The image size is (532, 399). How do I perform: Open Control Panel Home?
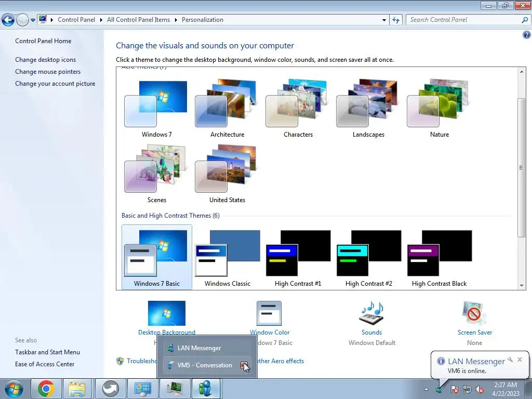[x=43, y=41]
